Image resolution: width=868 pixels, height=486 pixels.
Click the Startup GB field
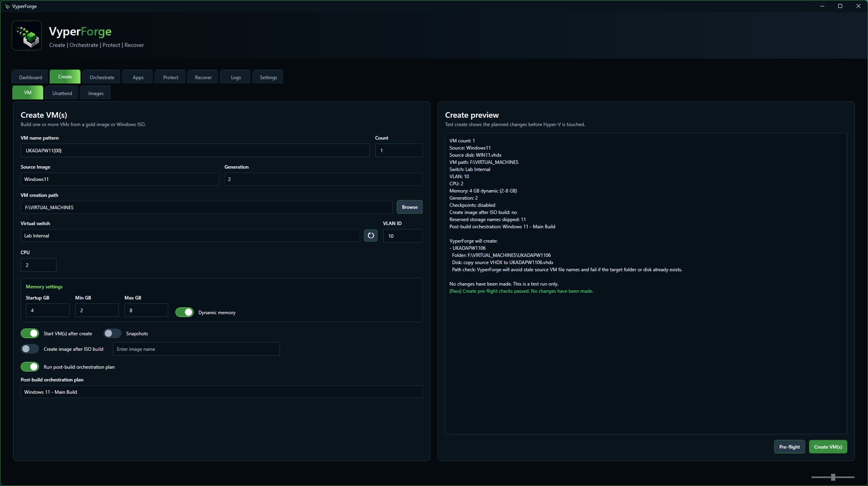coord(48,310)
